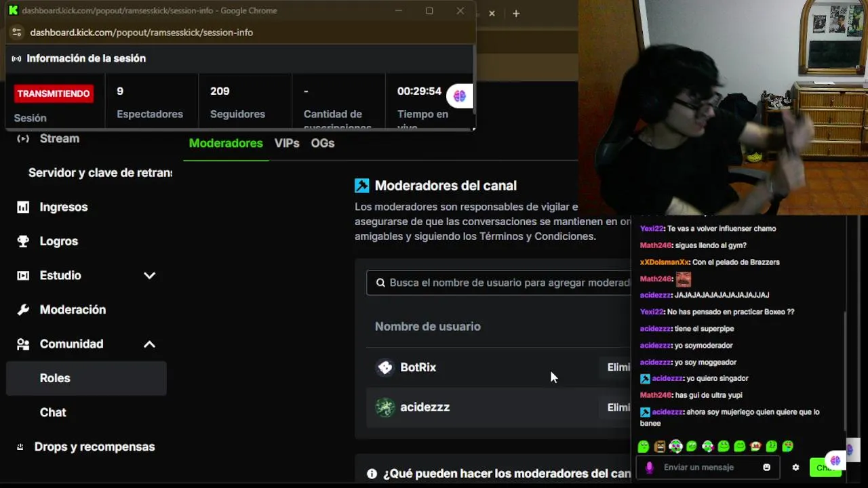Open a new browser tab with plus button

click(x=516, y=13)
